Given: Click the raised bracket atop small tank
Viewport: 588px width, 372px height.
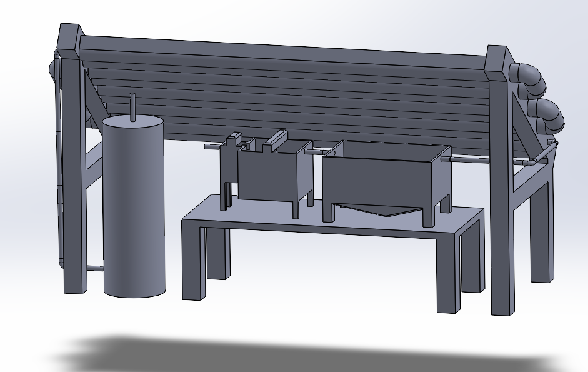Looking at the screenshot, I should point(276,138).
